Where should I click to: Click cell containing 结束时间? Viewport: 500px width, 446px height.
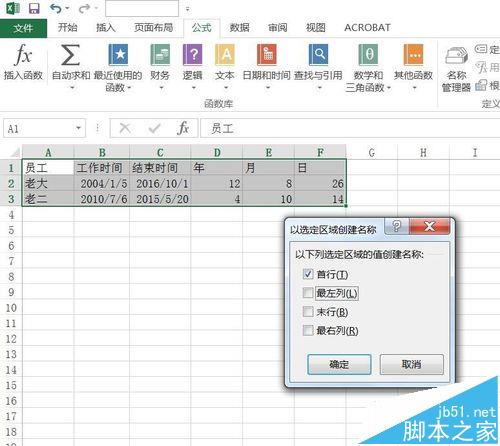point(160,167)
